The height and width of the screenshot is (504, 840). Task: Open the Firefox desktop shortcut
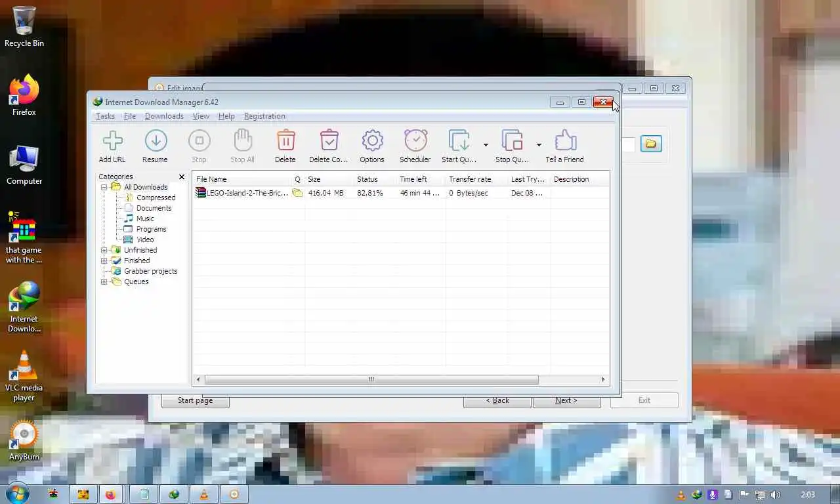click(24, 96)
